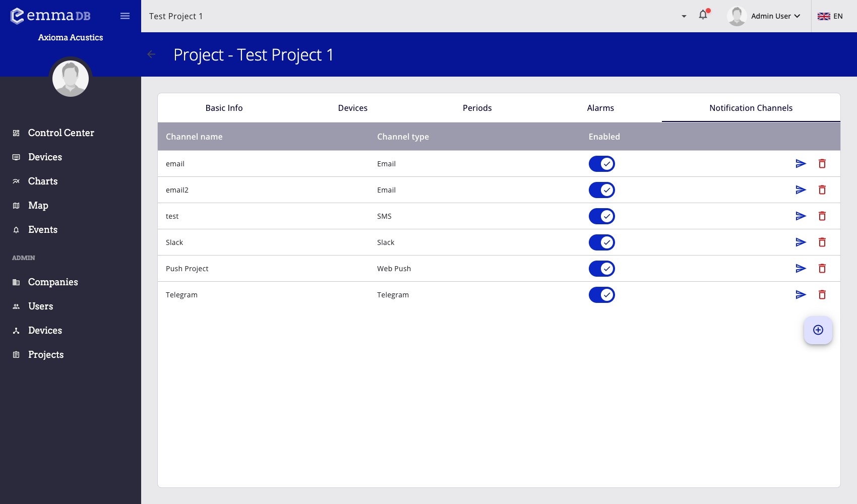Send a test message for the email channel
The height and width of the screenshot is (504, 857).
[801, 163]
